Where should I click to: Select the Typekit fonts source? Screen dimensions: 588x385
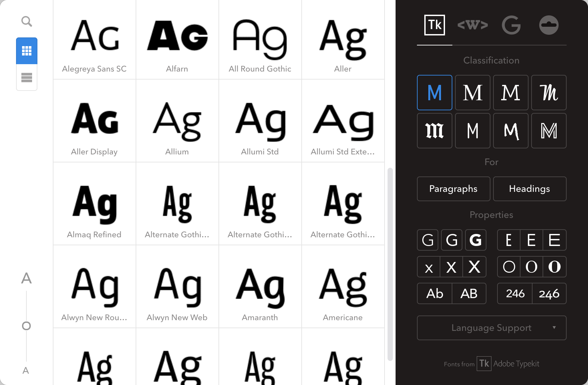pos(434,25)
